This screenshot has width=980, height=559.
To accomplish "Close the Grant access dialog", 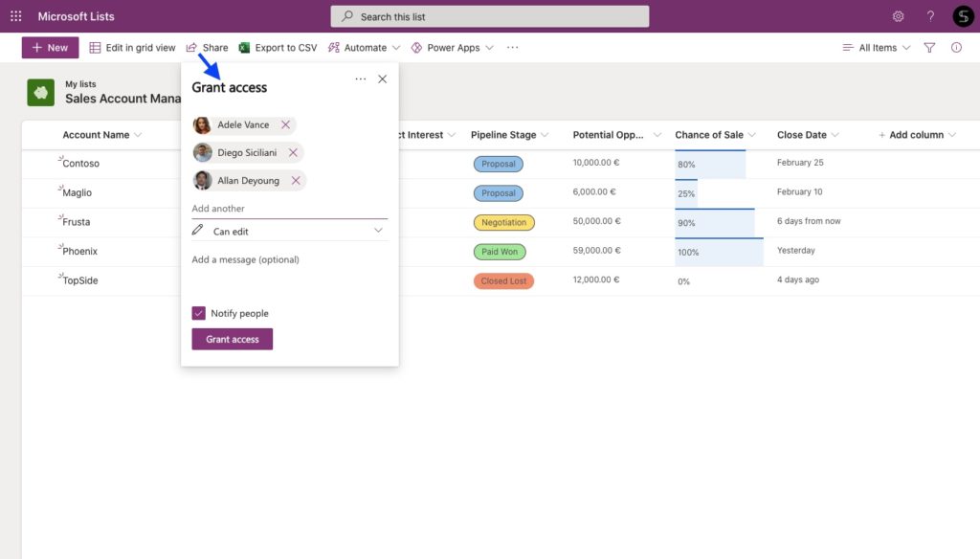I will pos(383,78).
